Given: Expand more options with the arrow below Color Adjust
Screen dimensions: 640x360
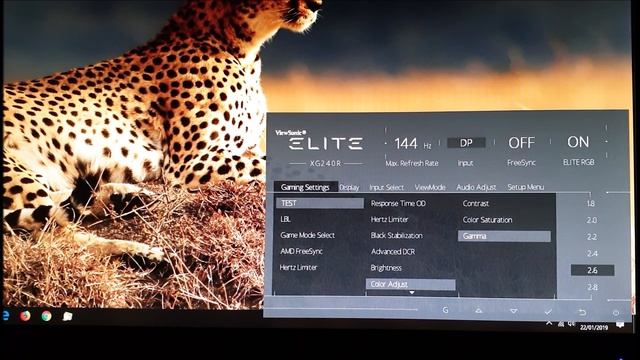Looking at the screenshot, I should pyautogui.click(x=412, y=293).
